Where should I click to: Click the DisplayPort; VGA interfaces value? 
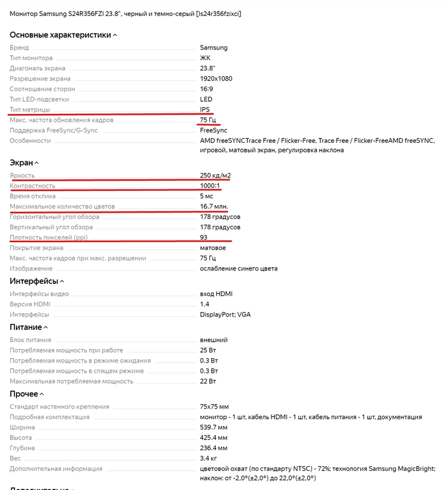pos(225,314)
